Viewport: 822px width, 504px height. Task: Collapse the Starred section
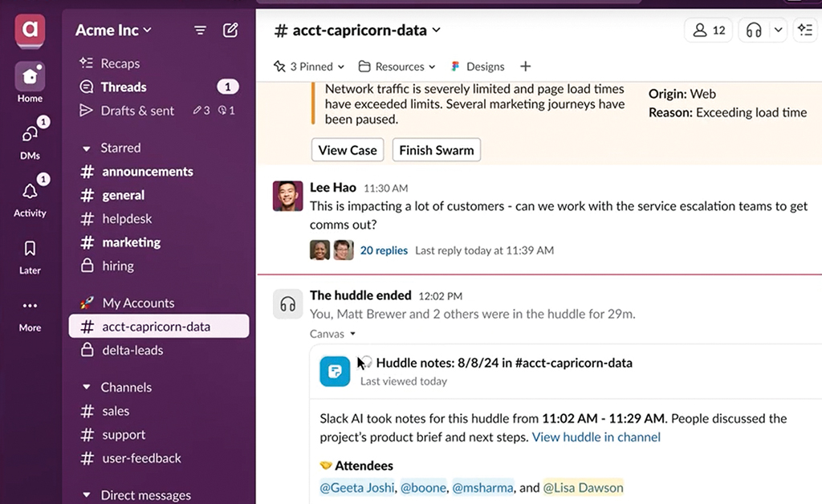coord(87,148)
